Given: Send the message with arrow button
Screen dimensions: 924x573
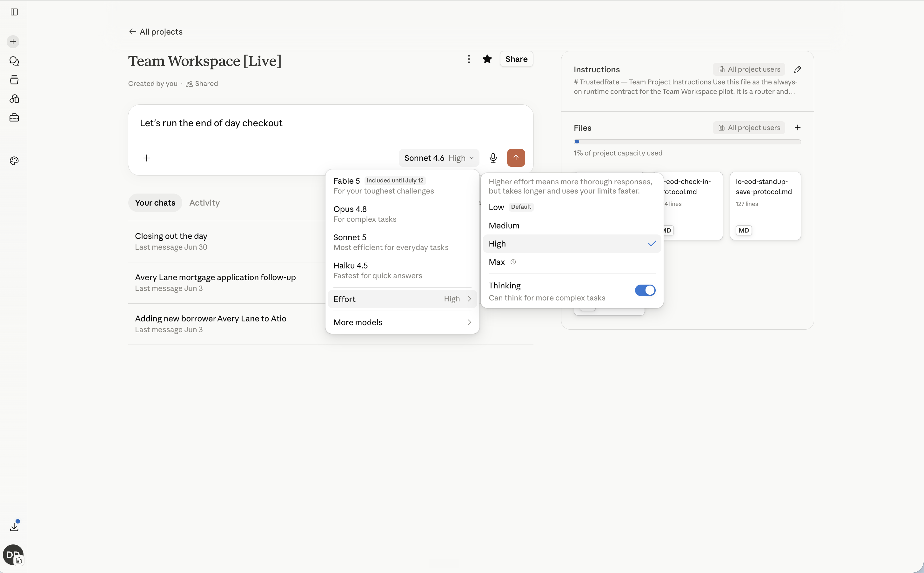Looking at the screenshot, I should (x=516, y=158).
